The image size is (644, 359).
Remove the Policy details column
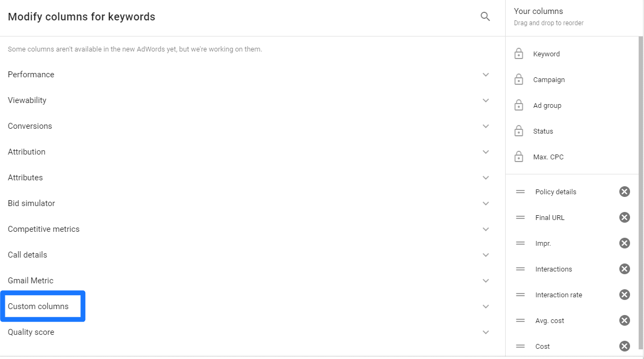click(625, 192)
